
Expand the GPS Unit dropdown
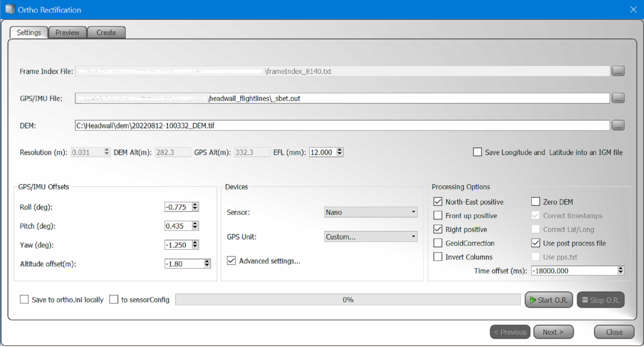[x=370, y=237]
